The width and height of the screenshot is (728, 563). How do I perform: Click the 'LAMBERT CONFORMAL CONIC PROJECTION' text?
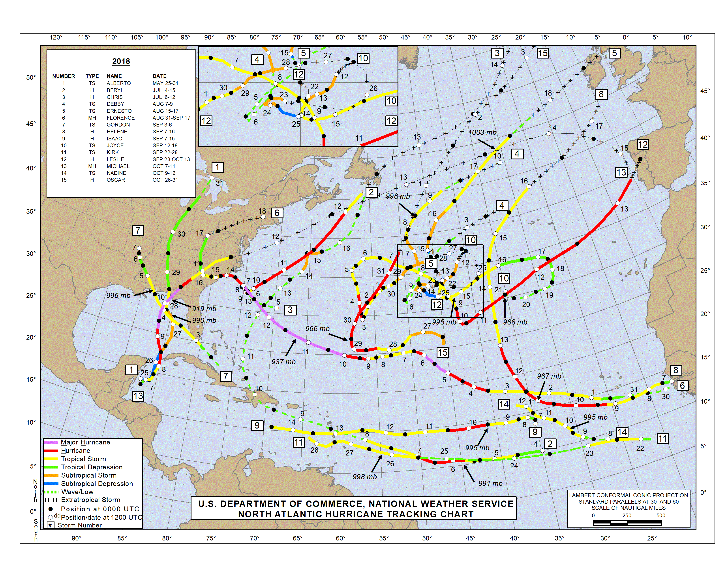pos(628,495)
